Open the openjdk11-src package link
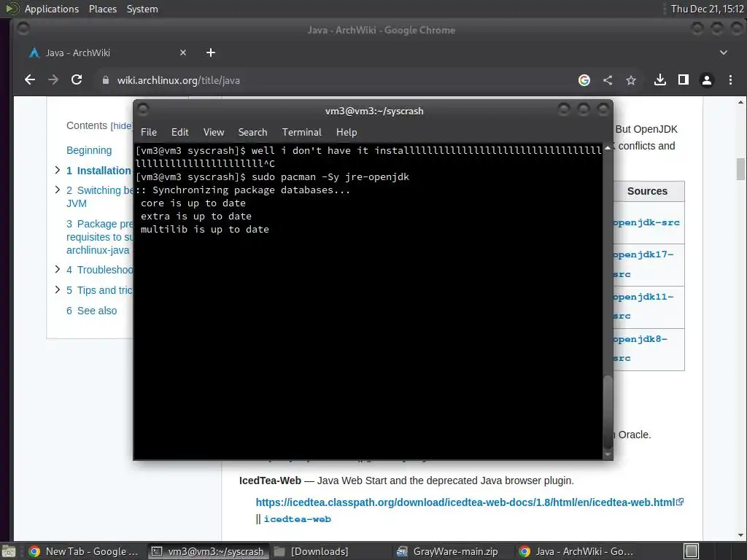747x560 pixels. tap(643, 306)
